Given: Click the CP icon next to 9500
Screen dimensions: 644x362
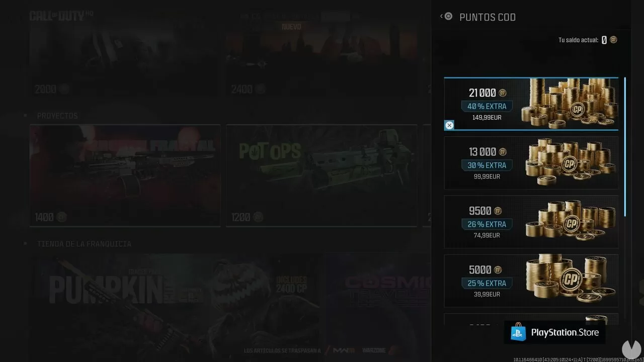Looking at the screenshot, I should [x=498, y=211].
